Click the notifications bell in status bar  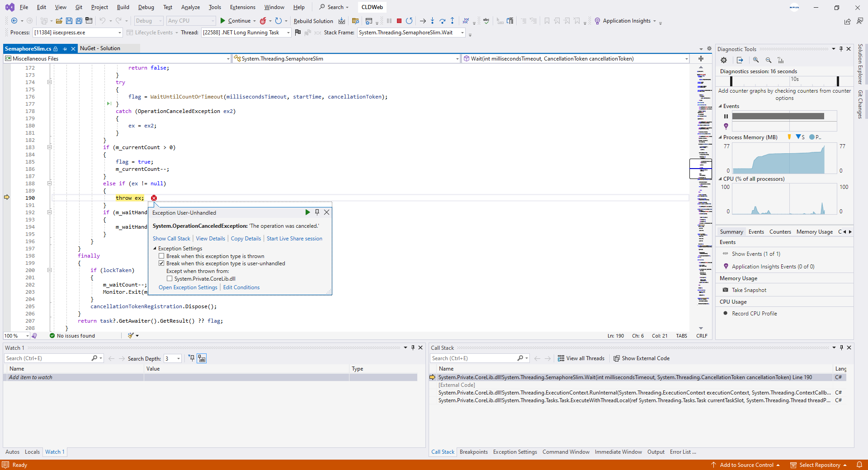[x=859, y=465]
